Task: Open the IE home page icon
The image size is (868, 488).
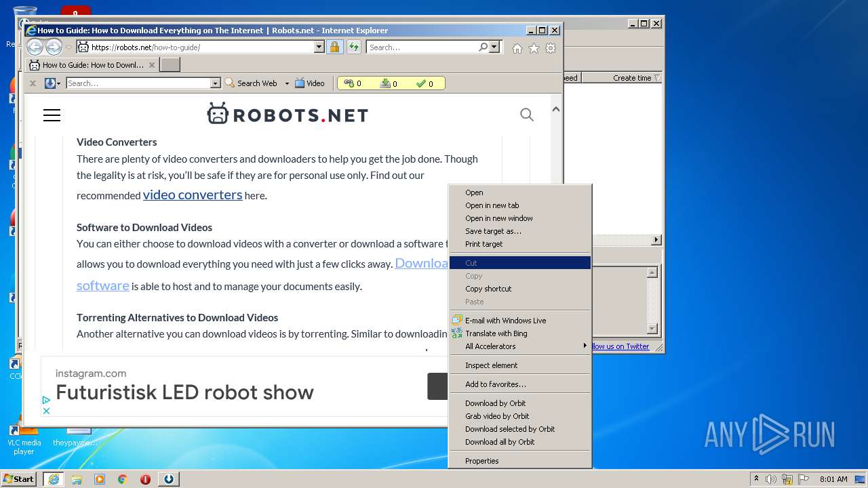Action: click(517, 48)
